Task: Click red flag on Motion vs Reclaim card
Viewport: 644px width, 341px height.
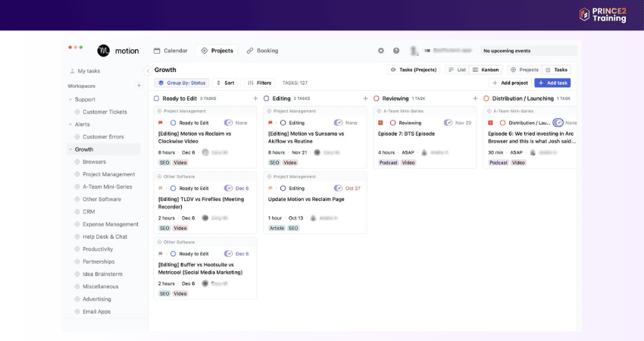Action: [x=161, y=123]
